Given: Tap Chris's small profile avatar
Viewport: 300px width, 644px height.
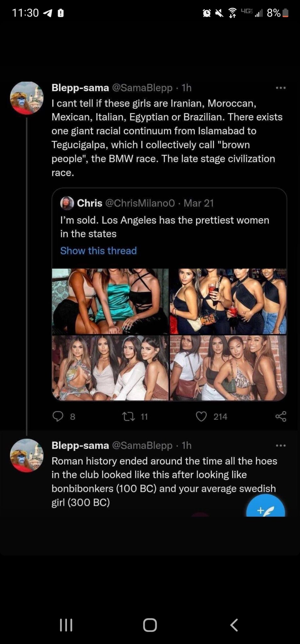Looking at the screenshot, I should click(x=67, y=203).
